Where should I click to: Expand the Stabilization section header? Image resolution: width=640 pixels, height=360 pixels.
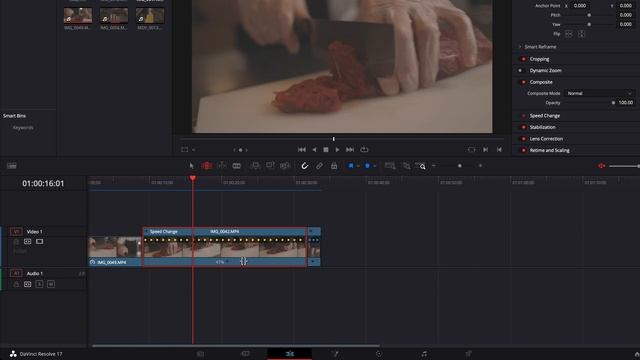[x=542, y=127]
